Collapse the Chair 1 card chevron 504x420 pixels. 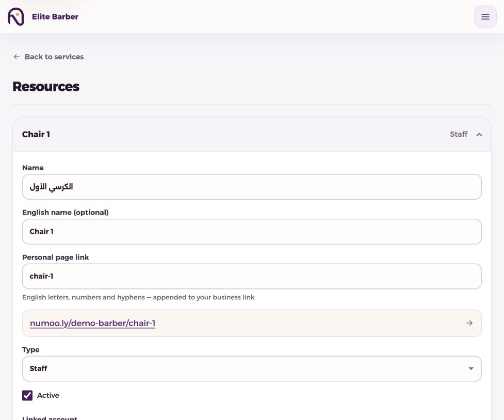pyautogui.click(x=479, y=135)
